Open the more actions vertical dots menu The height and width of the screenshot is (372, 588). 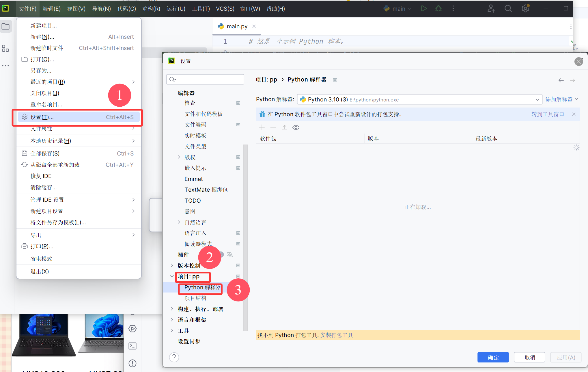tap(453, 9)
